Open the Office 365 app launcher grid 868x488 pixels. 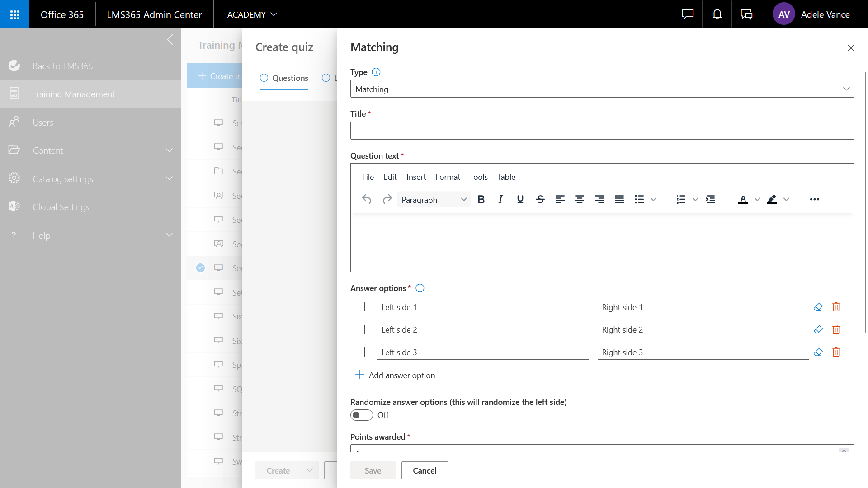14,14
